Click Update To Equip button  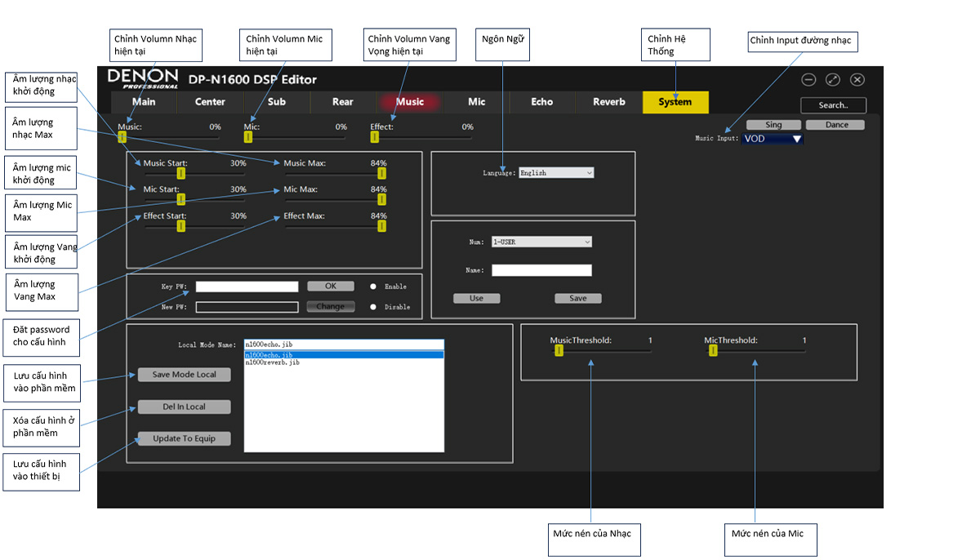tap(184, 438)
